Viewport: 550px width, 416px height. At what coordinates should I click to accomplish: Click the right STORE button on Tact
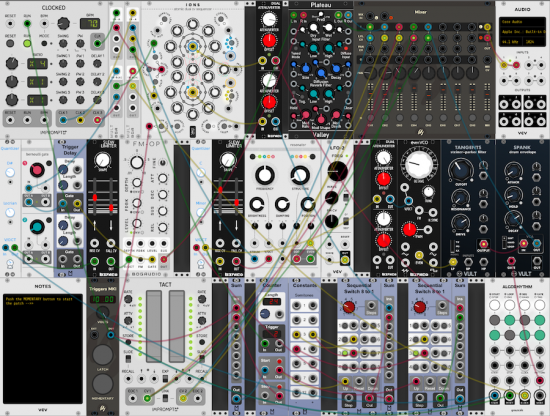point(202,342)
